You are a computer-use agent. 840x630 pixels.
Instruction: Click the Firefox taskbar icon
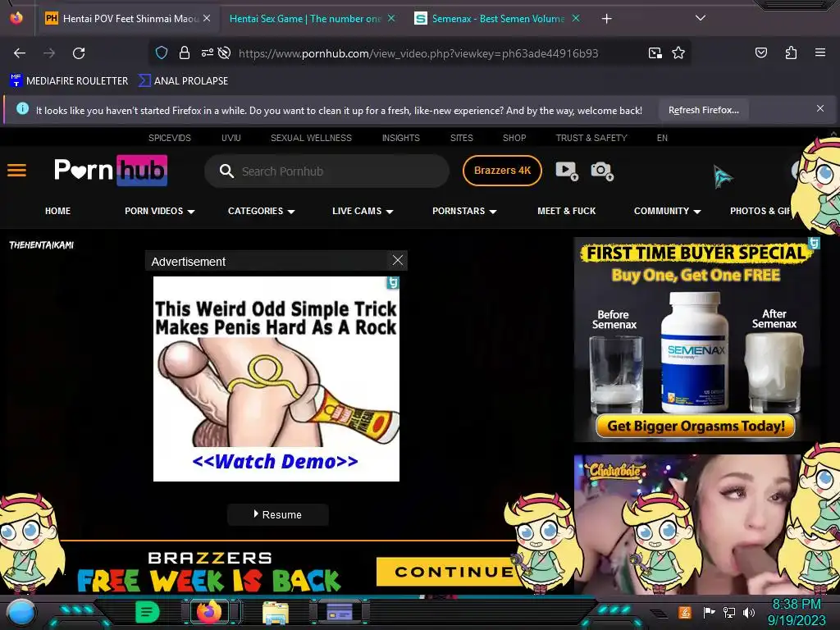pos(209,612)
